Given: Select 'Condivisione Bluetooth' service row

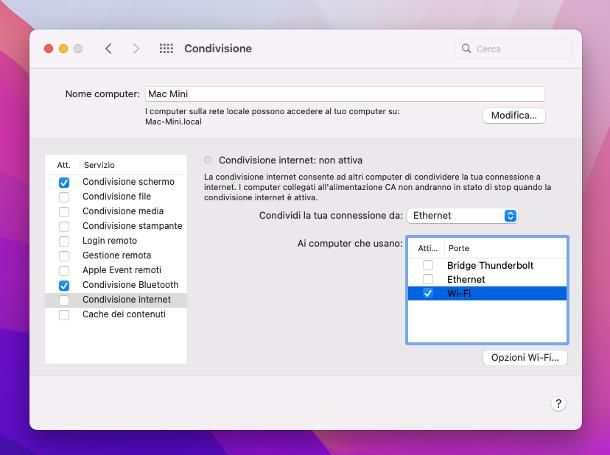Looking at the screenshot, I should tap(116, 285).
